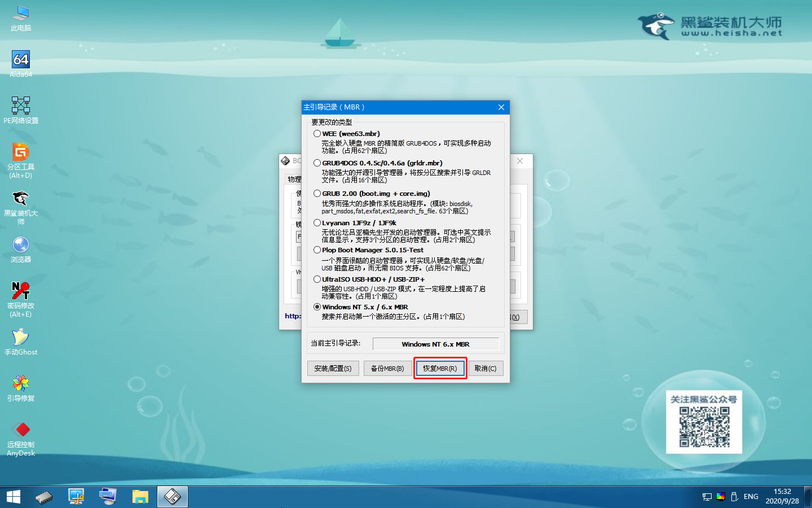Click the Windows Start button
Viewport: 812px width, 508px height.
click(x=12, y=497)
